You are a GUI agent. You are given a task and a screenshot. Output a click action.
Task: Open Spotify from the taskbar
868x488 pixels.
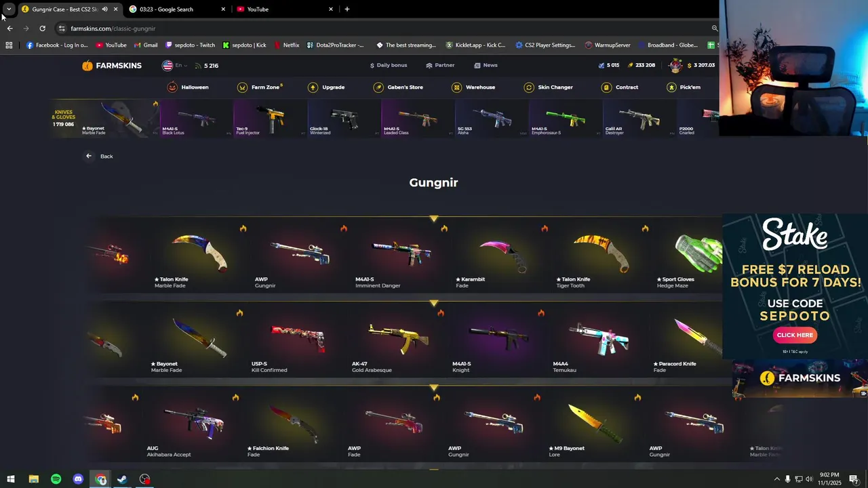coord(56,479)
